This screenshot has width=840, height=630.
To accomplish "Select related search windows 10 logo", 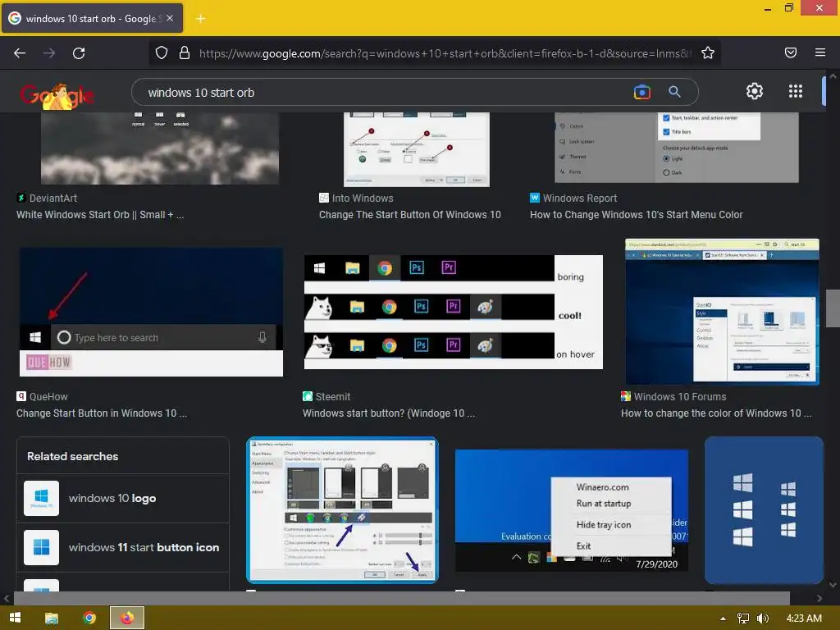I will 123,498.
